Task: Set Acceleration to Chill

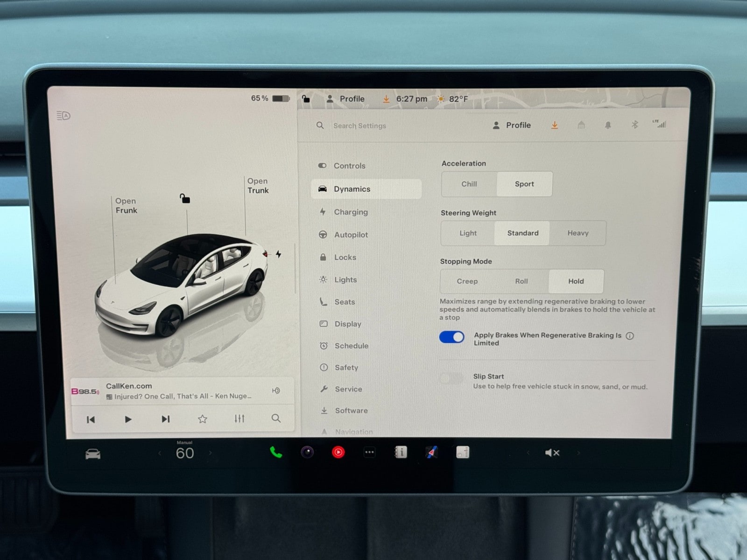Action: tap(469, 184)
